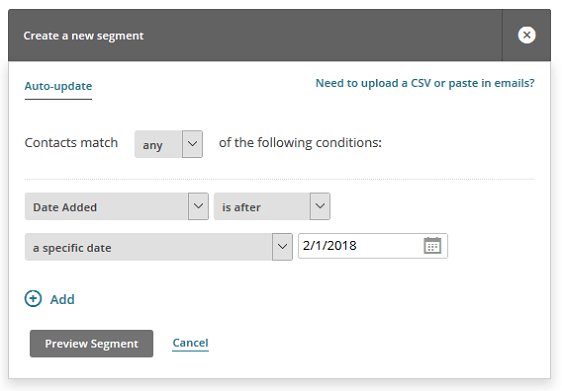Open the is after operator dropdown
562x391 pixels.
point(272,206)
